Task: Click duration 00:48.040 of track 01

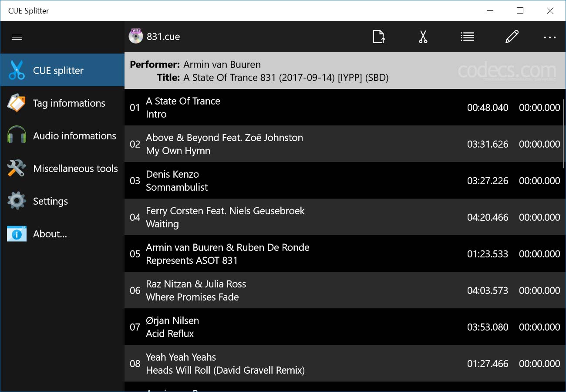Action: pyautogui.click(x=488, y=108)
